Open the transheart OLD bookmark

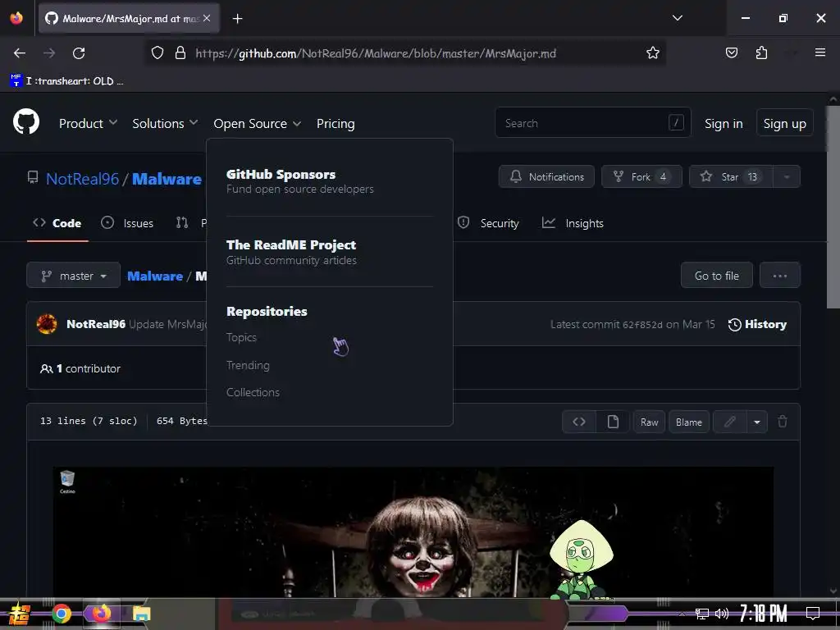(66, 81)
